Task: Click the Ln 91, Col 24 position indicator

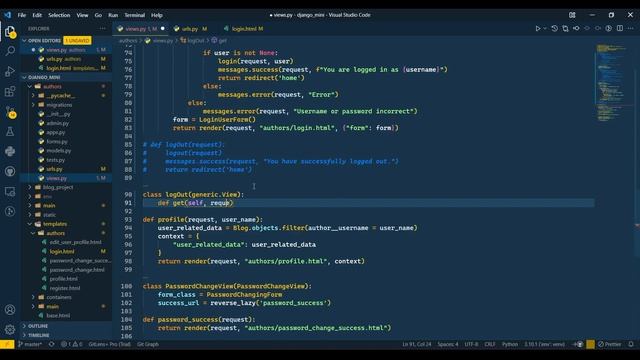Action: pos(416,344)
